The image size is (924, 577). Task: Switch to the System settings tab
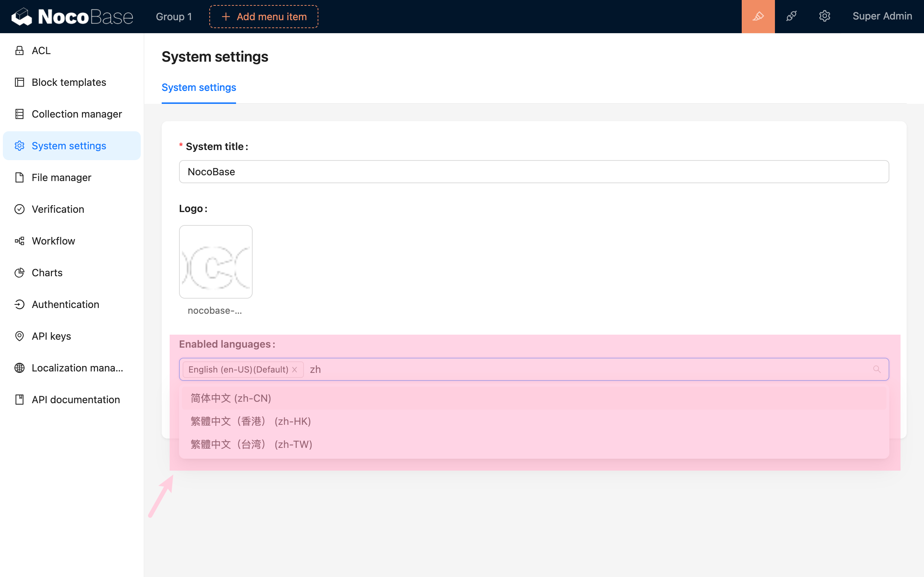click(199, 87)
